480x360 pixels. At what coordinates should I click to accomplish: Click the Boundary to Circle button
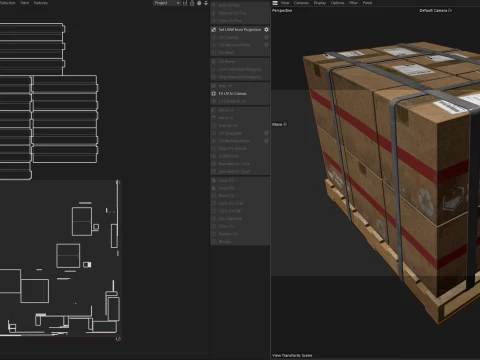[x=240, y=164]
